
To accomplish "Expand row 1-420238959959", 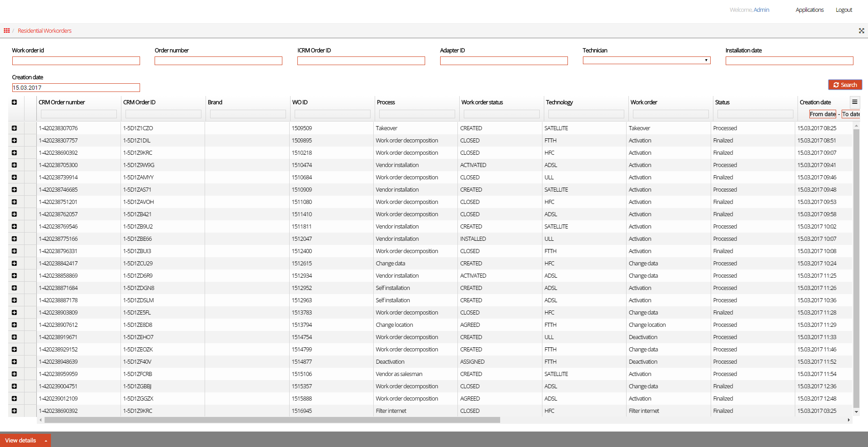I will 15,374.
